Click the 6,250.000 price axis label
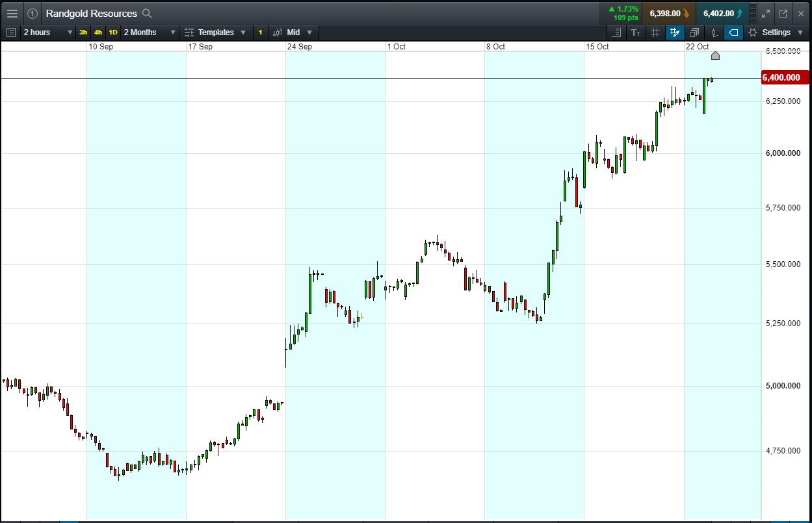This screenshot has height=523, width=812. click(782, 101)
